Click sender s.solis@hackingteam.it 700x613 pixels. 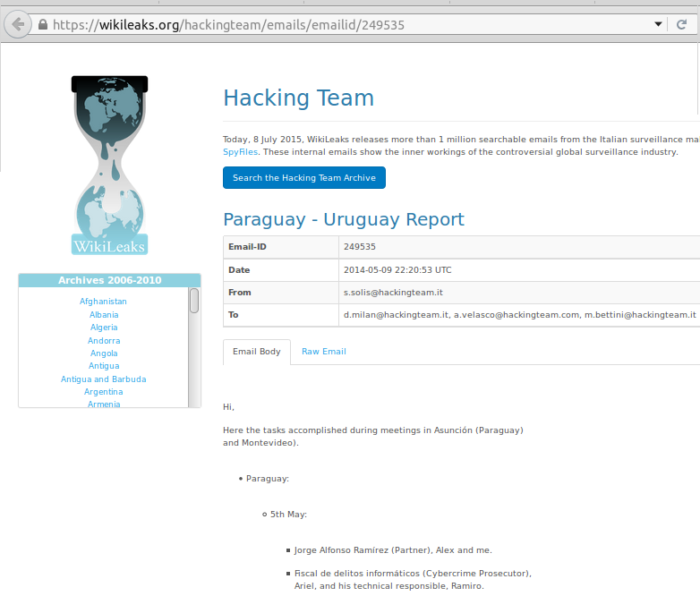tap(393, 293)
